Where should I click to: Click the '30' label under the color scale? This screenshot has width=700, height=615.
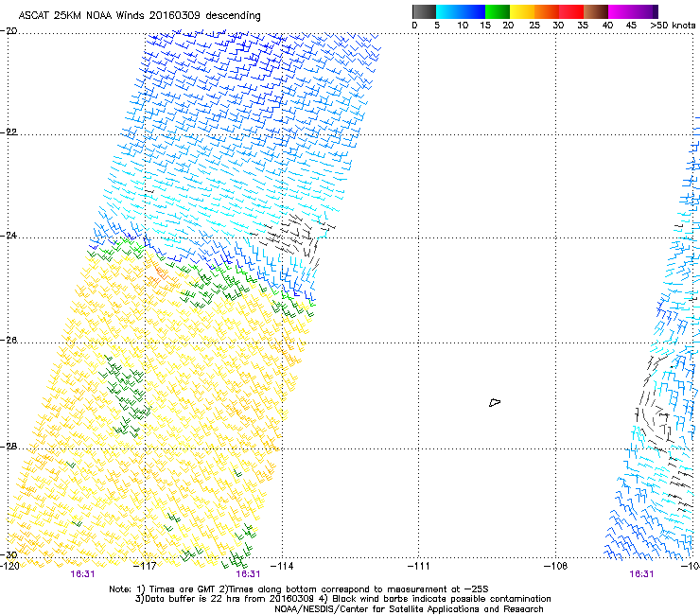558,26
